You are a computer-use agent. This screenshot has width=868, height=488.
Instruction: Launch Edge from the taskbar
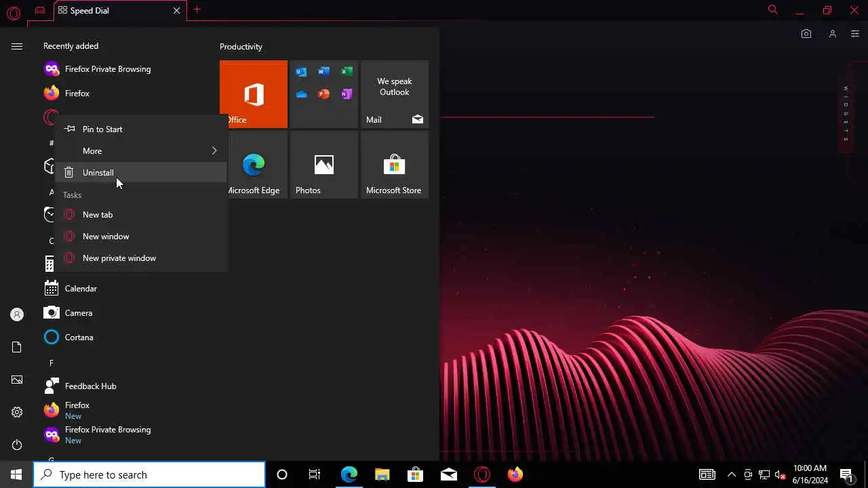[349, 474]
